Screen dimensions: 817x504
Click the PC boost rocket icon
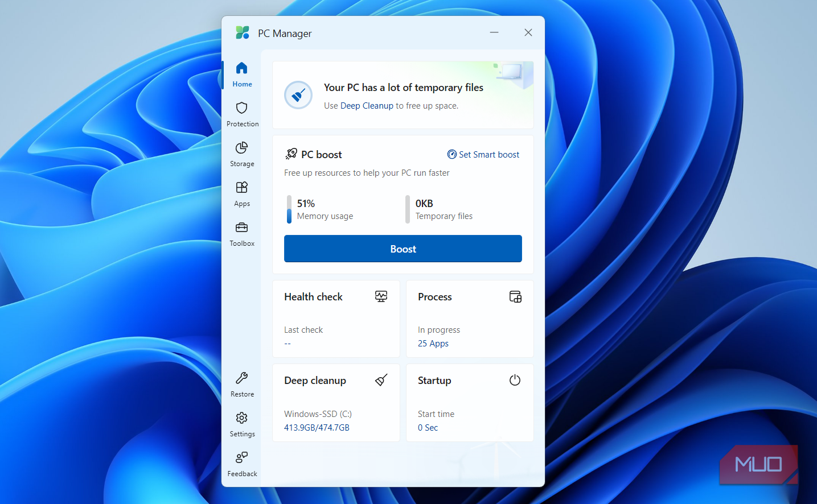pyautogui.click(x=291, y=154)
